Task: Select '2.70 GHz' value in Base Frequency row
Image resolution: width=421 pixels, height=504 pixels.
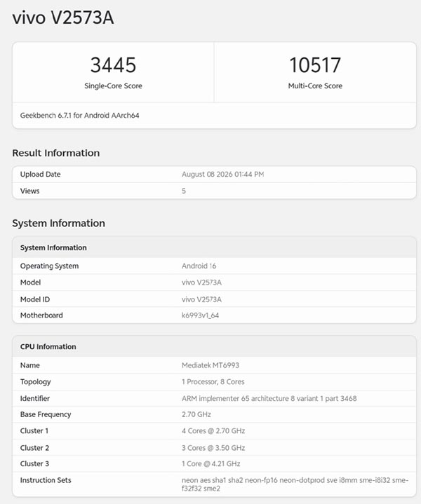Action: coord(196,415)
